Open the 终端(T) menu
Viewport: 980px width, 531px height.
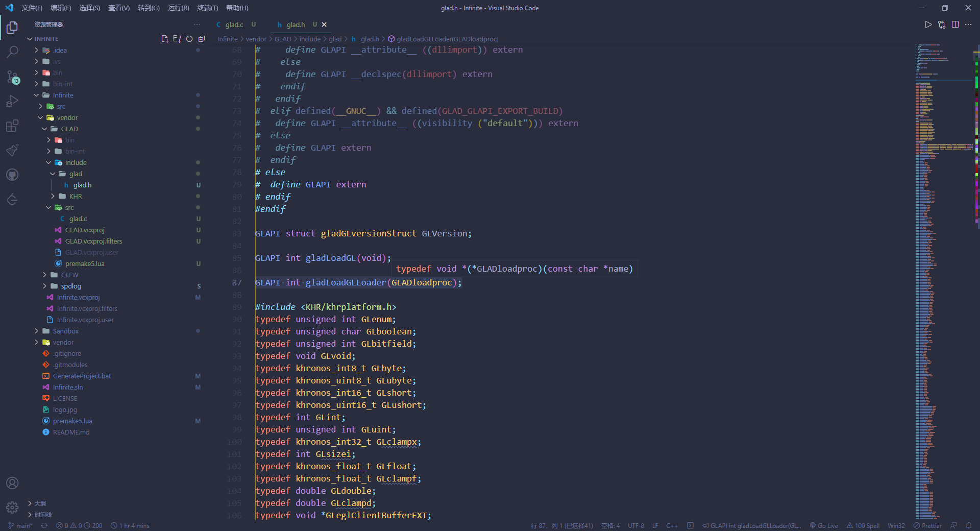(x=208, y=8)
